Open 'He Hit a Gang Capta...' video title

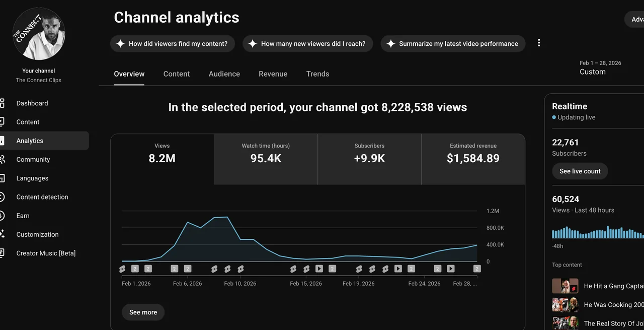coord(614,286)
